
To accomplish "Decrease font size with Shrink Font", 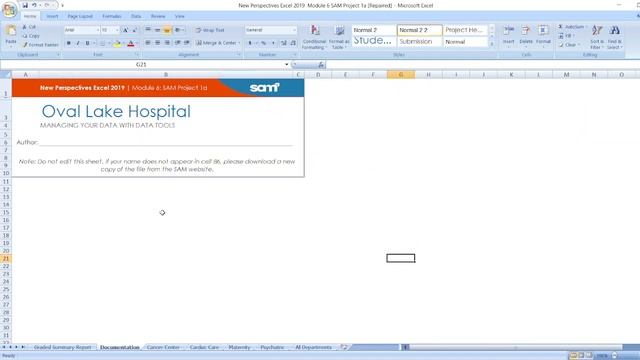I will coord(135,30).
